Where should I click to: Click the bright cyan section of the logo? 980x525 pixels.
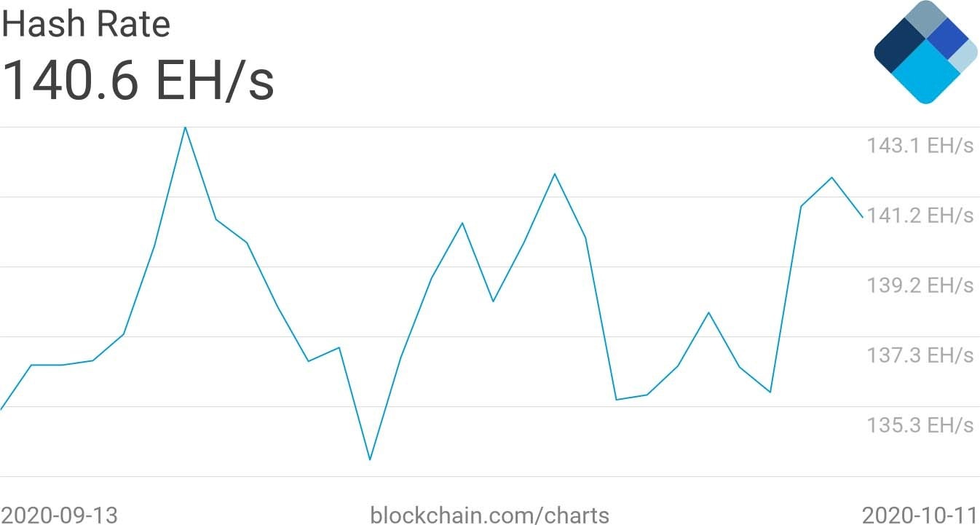tap(925, 73)
